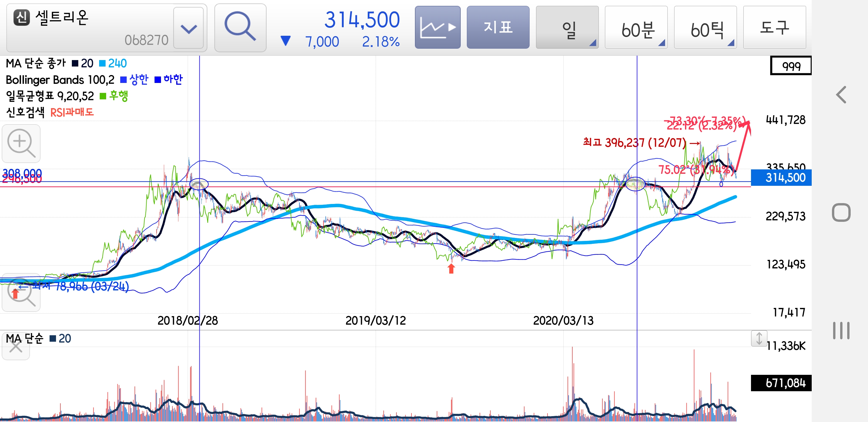The image size is (868, 422).
Task: Close the MA 단순 volume indicator panel
Action: (15, 347)
